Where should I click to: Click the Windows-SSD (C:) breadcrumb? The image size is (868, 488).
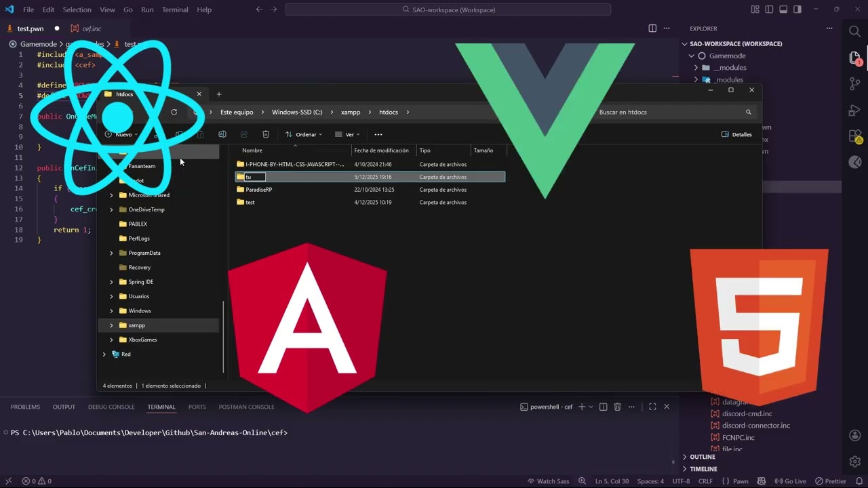(x=297, y=112)
